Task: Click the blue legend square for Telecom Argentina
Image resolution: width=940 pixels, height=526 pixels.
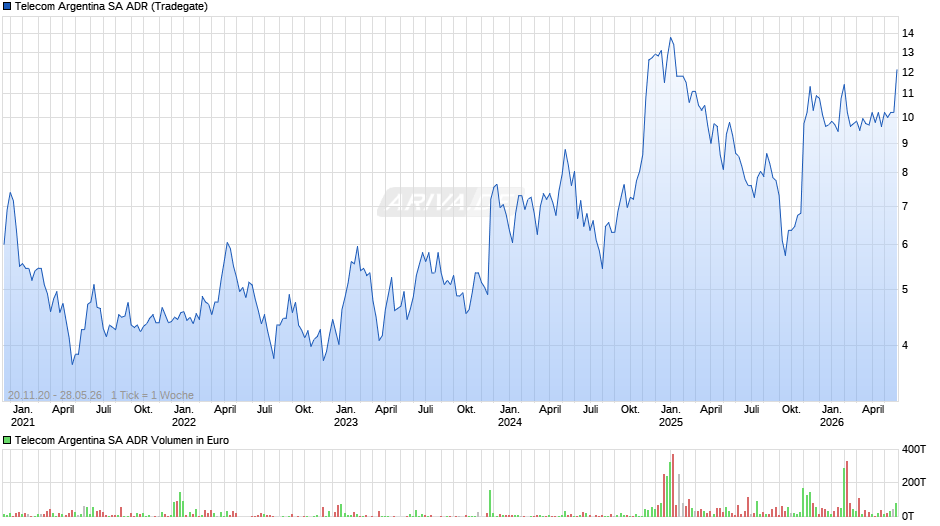Action: (x=7, y=7)
